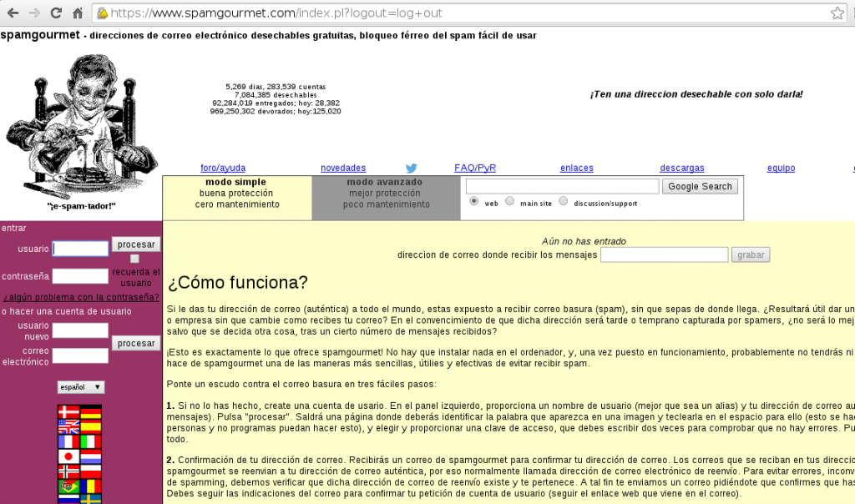This screenshot has width=855, height=504.
Task: Choose the German flag language icon
Action: coord(90,411)
